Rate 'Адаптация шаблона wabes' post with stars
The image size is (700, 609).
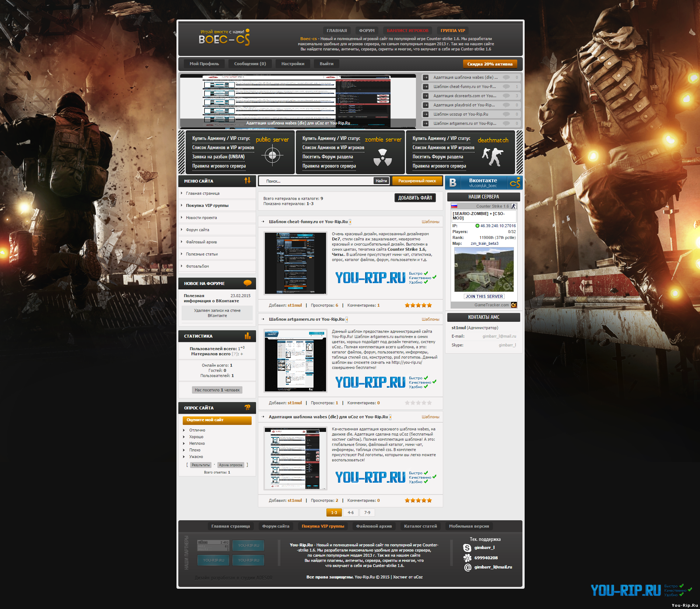click(418, 500)
